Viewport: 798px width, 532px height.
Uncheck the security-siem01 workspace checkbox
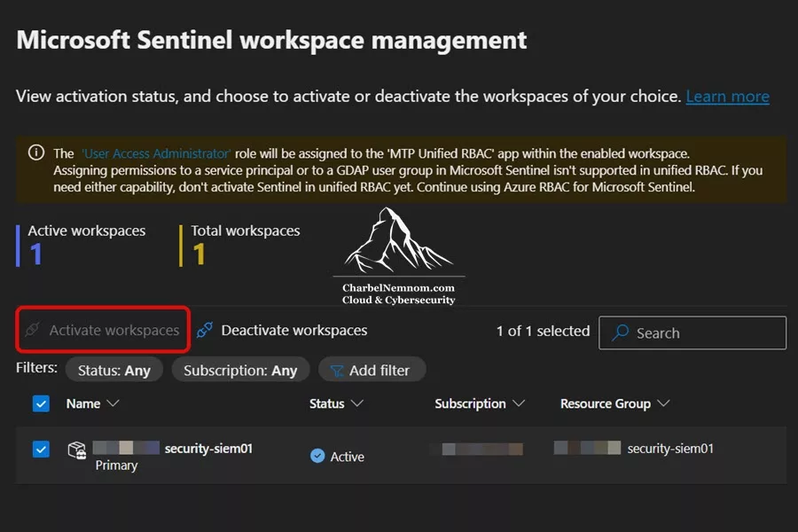tap(41, 449)
